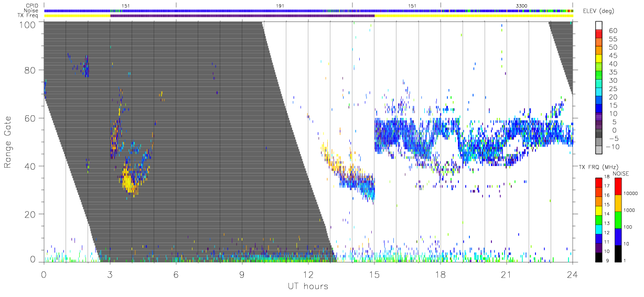Click the Range Gate tick label "80"

pyautogui.click(x=30, y=70)
